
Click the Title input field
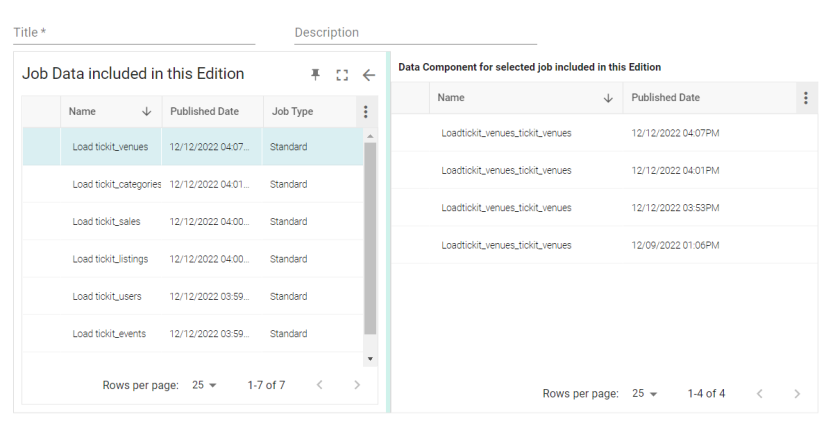[x=134, y=33]
